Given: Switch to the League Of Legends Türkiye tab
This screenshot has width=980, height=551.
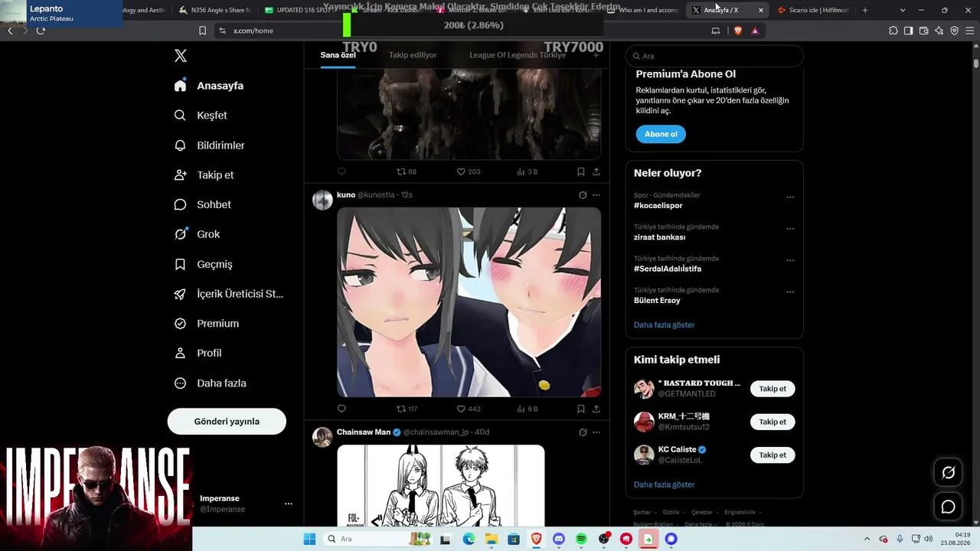Looking at the screenshot, I should [x=518, y=55].
